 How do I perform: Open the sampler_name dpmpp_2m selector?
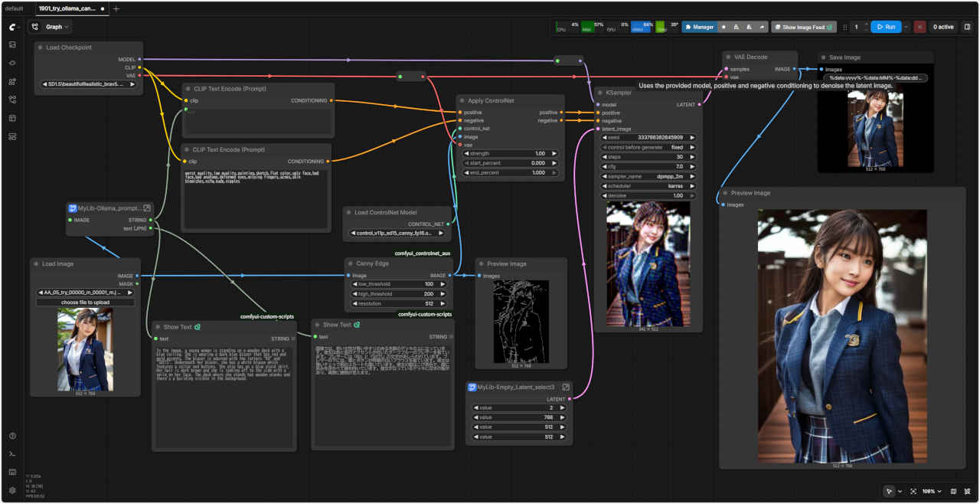coord(648,176)
